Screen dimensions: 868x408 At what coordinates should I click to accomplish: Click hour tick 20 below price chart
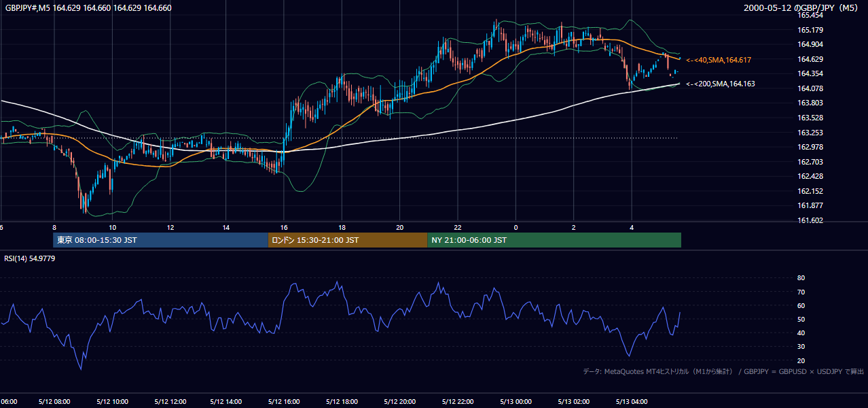tap(400, 227)
